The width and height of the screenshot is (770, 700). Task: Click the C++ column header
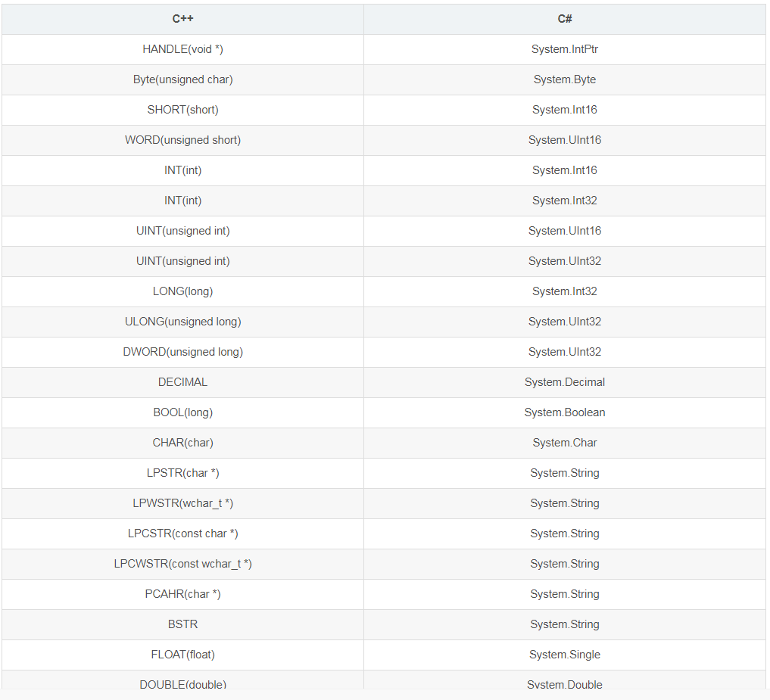coord(182,19)
